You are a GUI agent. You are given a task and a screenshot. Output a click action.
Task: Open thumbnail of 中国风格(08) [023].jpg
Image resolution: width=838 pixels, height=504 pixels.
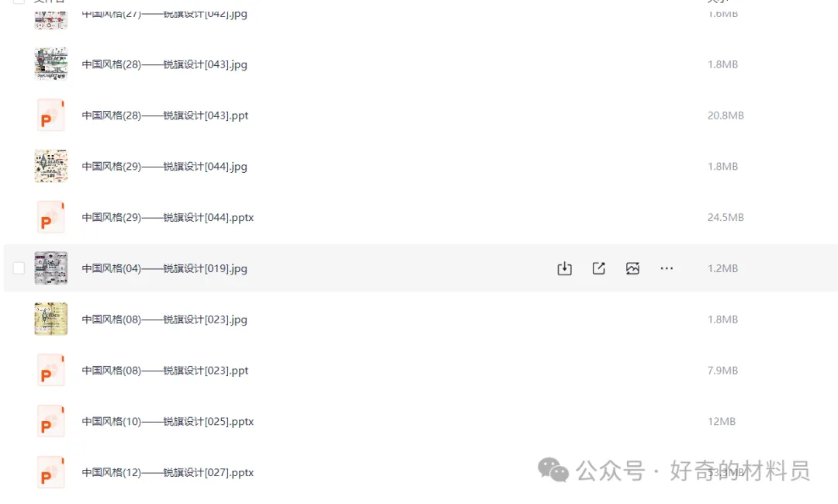(50, 319)
